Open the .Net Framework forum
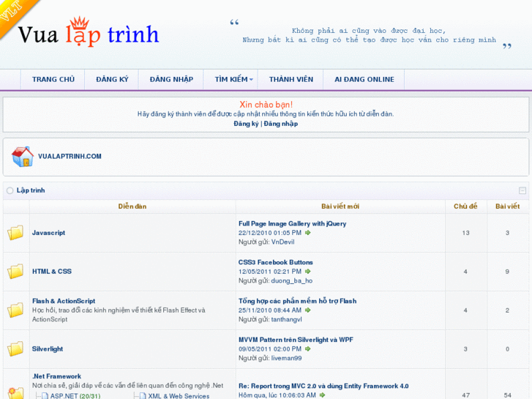This screenshot has width=532, height=399. click(56, 376)
